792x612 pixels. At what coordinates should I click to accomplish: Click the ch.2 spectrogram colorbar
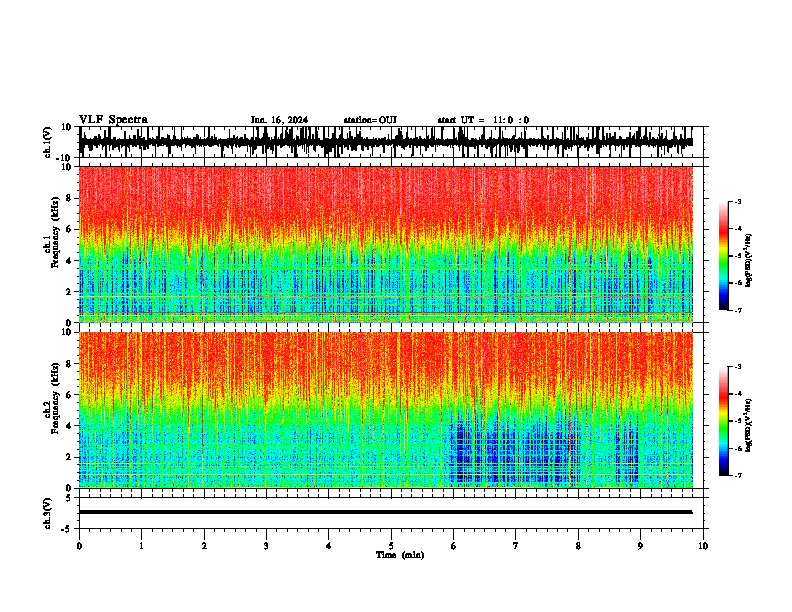tap(724, 421)
